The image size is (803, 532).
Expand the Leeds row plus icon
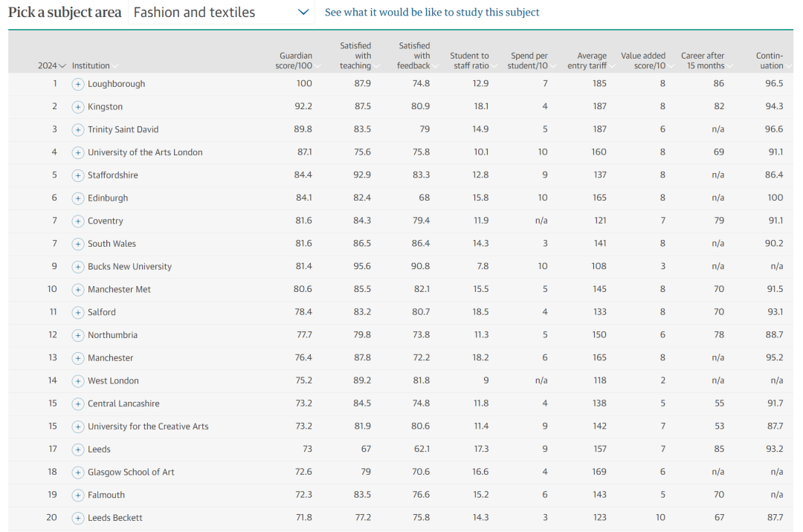(78, 450)
